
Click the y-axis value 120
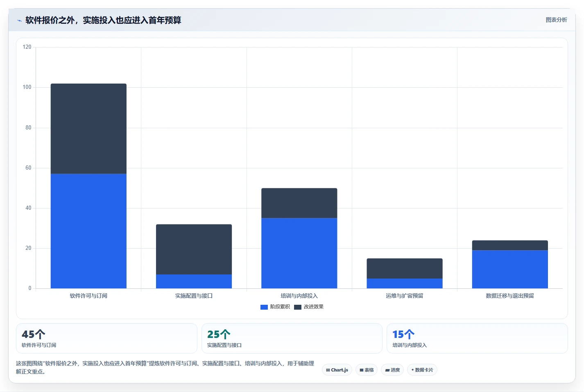click(27, 47)
